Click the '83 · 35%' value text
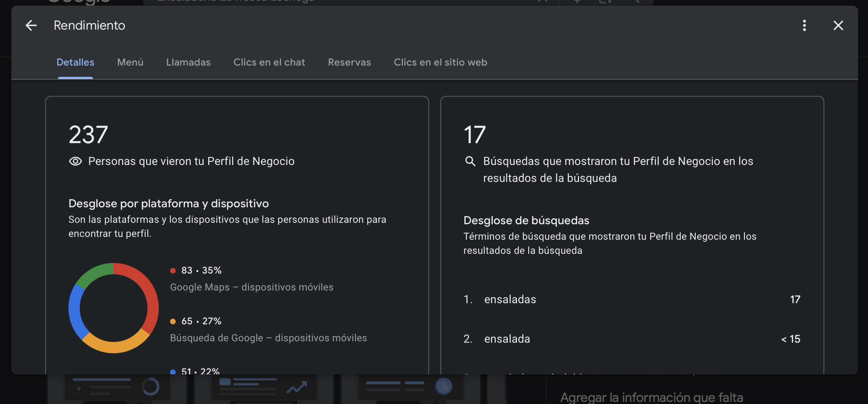Screen dimensions: 868x404 click(201, 270)
